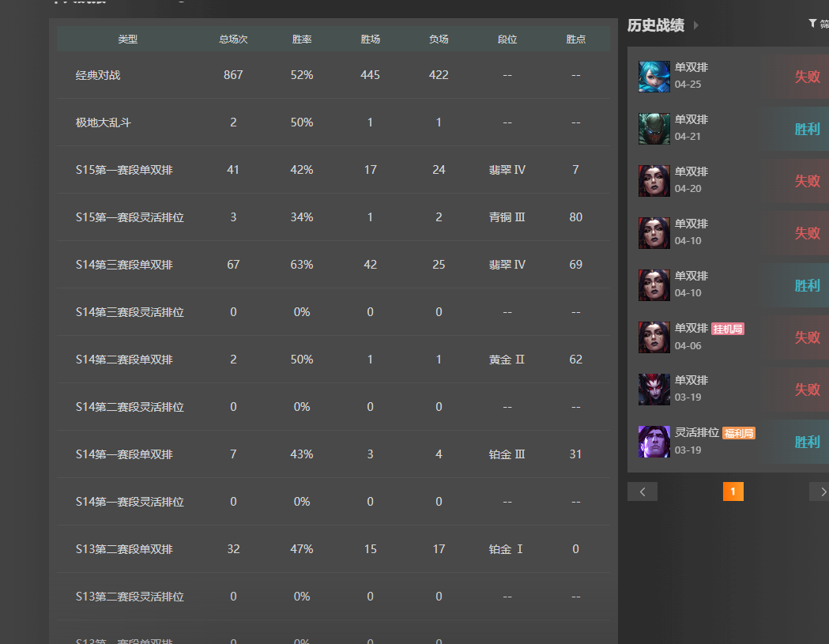The width and height of the screenshot is (829, 644).
Task: Expand the 历史战绩 arrow
Action: click(x=695, y=25)
